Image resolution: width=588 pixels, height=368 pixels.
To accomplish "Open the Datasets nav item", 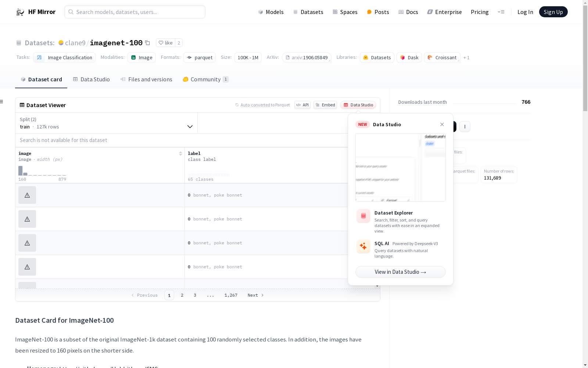I will tap(308, 12).
